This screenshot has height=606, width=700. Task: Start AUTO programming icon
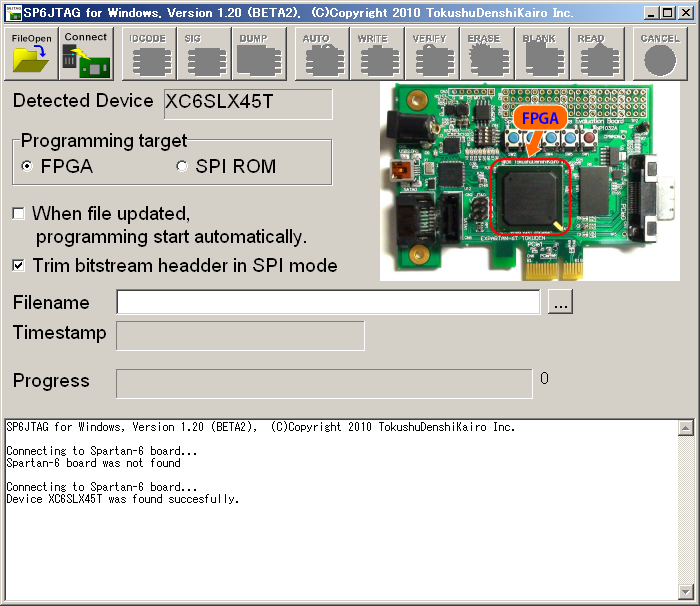click(x=320, y=54)
